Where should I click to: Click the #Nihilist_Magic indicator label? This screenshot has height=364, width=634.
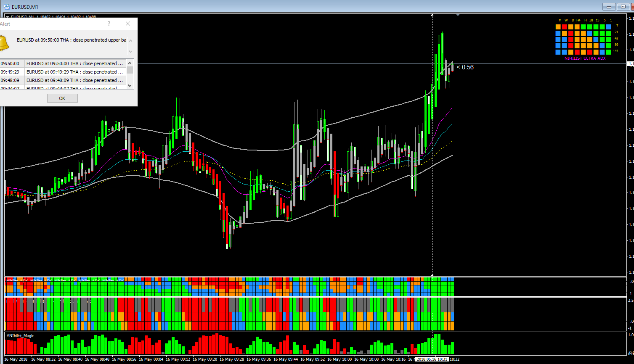coord(20,336)
